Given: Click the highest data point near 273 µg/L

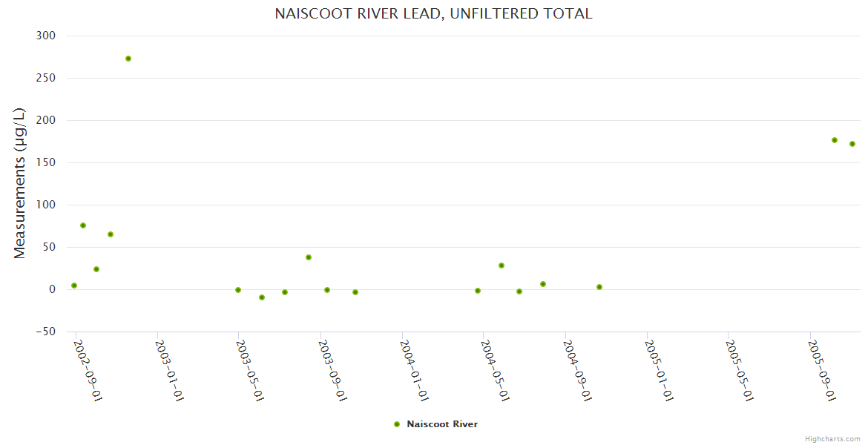Looking at the screenshot, I should point(128,59).
